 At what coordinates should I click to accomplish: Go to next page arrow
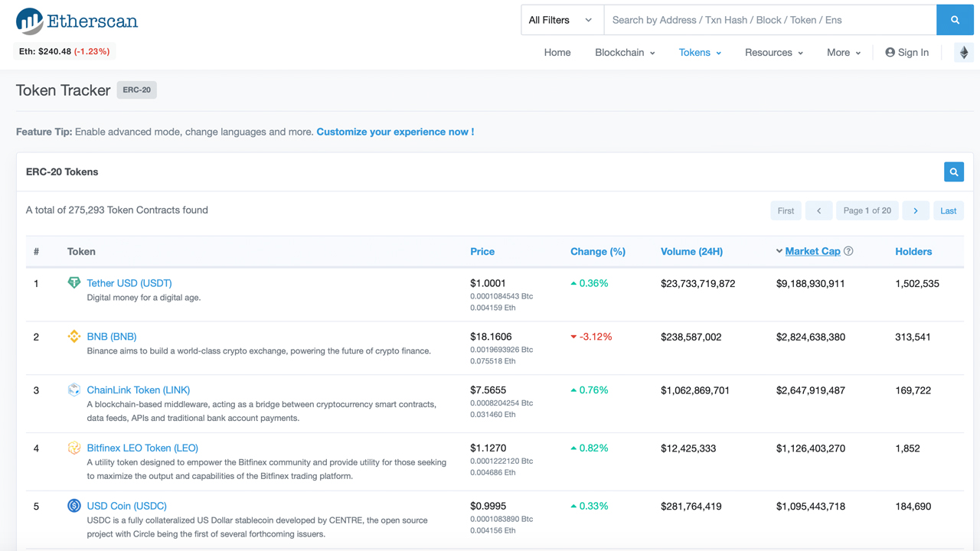coord(916,210)
